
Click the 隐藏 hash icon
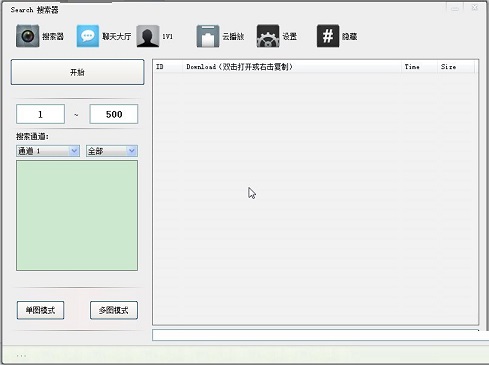(x=328, y=36)
